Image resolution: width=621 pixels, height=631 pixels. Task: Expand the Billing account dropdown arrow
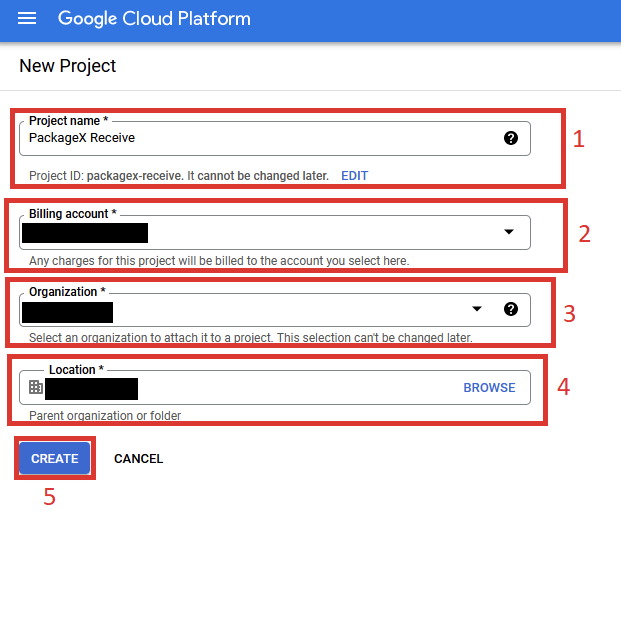click(508, 232)
